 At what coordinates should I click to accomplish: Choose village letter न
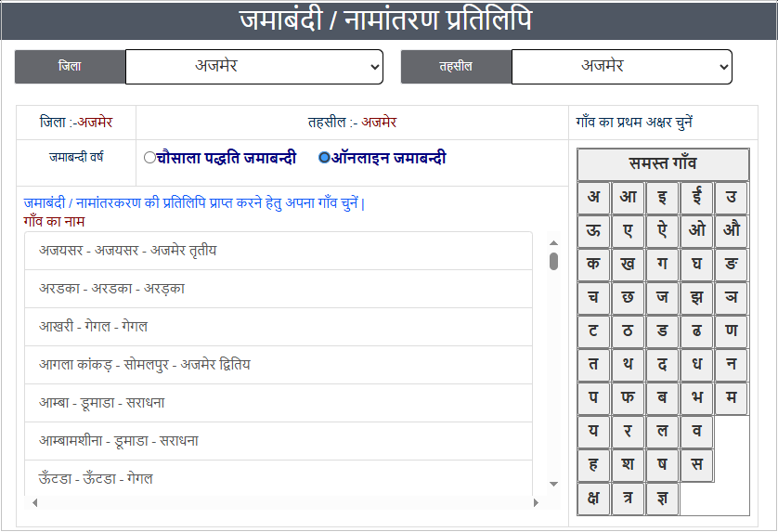pyautogui.click(x=732, y=365)
